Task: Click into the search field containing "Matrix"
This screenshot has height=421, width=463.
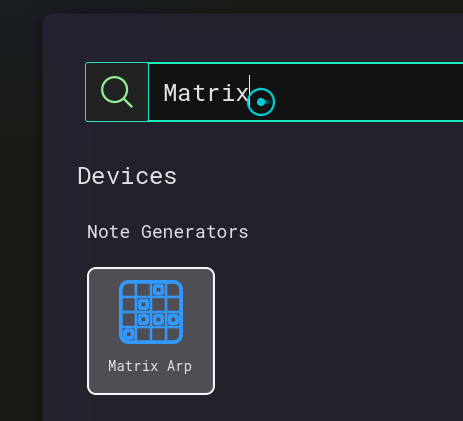Action: (x=306, y=92)
